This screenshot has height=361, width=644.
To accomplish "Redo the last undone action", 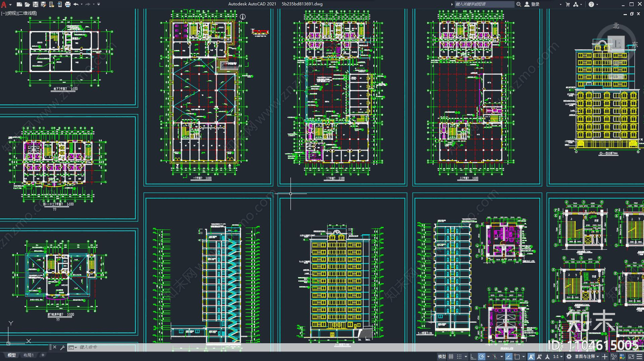I will pos(88,4).
